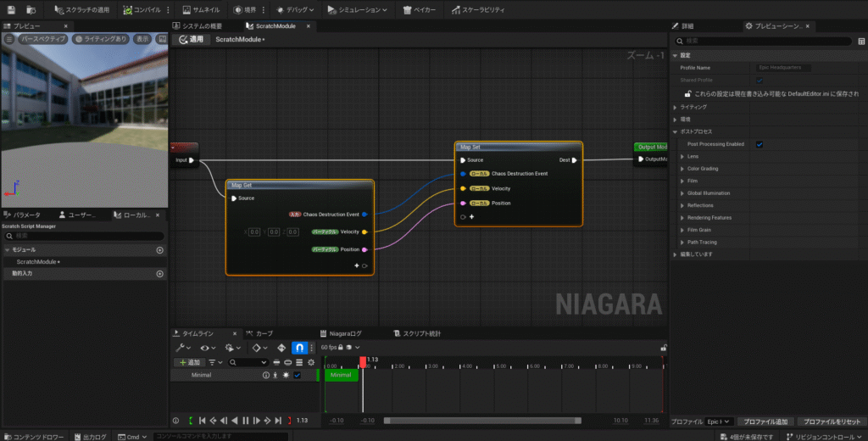This screenshot has width=868, height=441.
Task: Click the Map Set node title
Action: click(470, 147)
